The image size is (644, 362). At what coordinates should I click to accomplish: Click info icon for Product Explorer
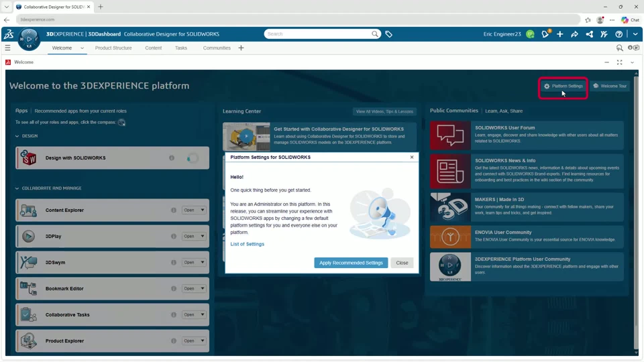[174, 341]
